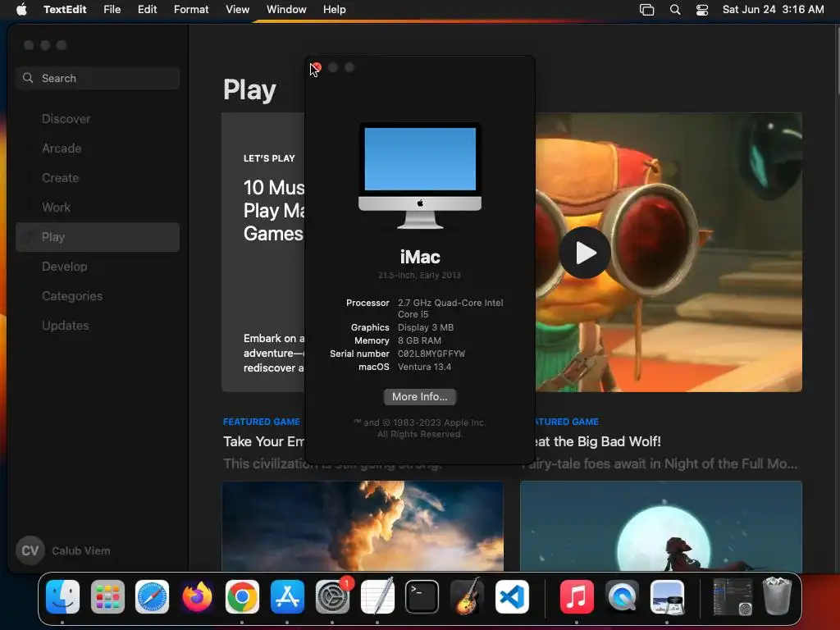Screen dimensions: 840x630
Task: Click the Stage Manager menu bar icon
Action: tap(646, 10)
